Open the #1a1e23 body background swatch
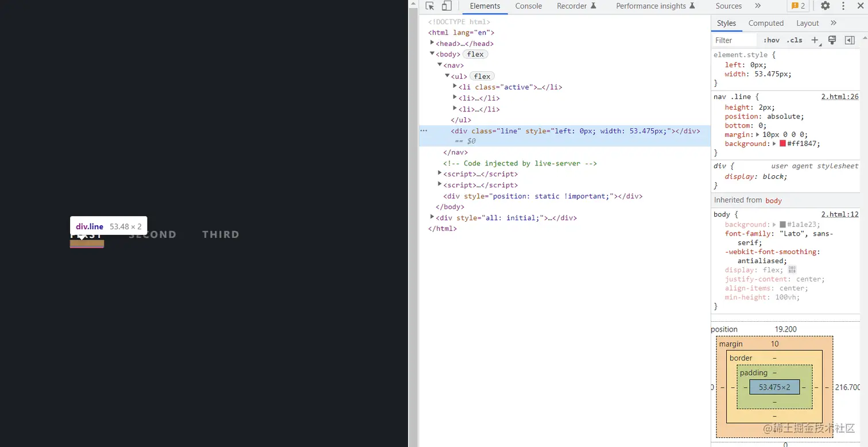Screen dimensions: 868x447 tap(782, 225)
